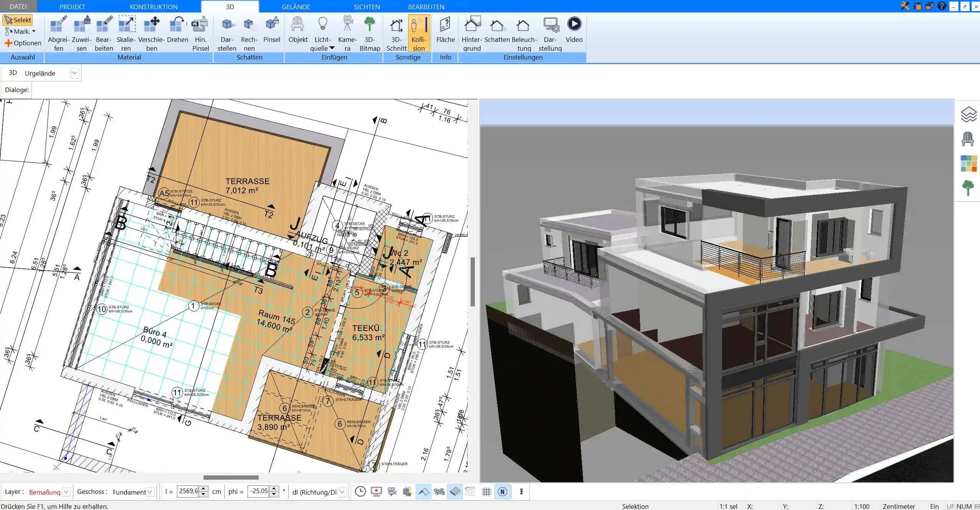
Task: Open the DATEI menu
Action: [x=18, y=7]
